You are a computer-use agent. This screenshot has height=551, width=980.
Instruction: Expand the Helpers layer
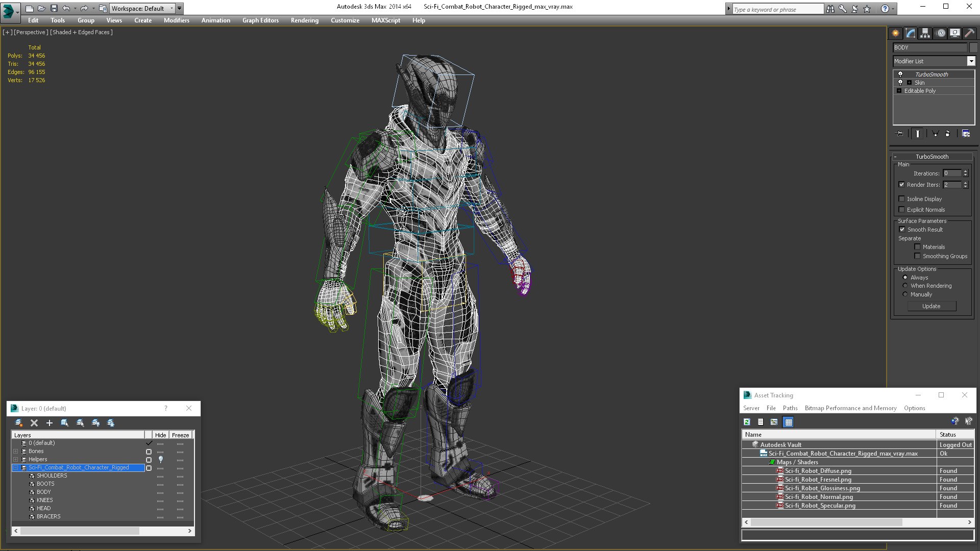tap(15, 460)
